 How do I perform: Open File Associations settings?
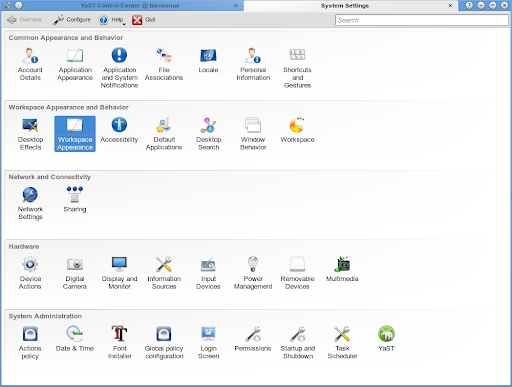click(164, 64)
